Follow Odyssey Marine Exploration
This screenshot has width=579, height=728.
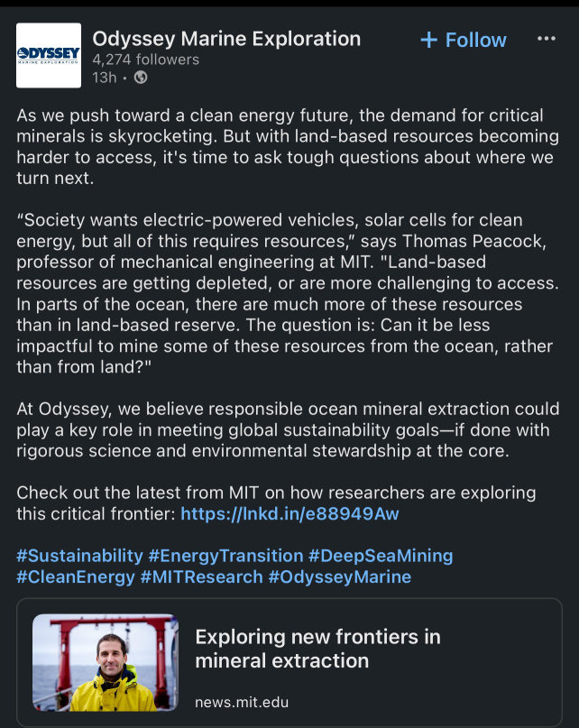(x=464, y=40)
